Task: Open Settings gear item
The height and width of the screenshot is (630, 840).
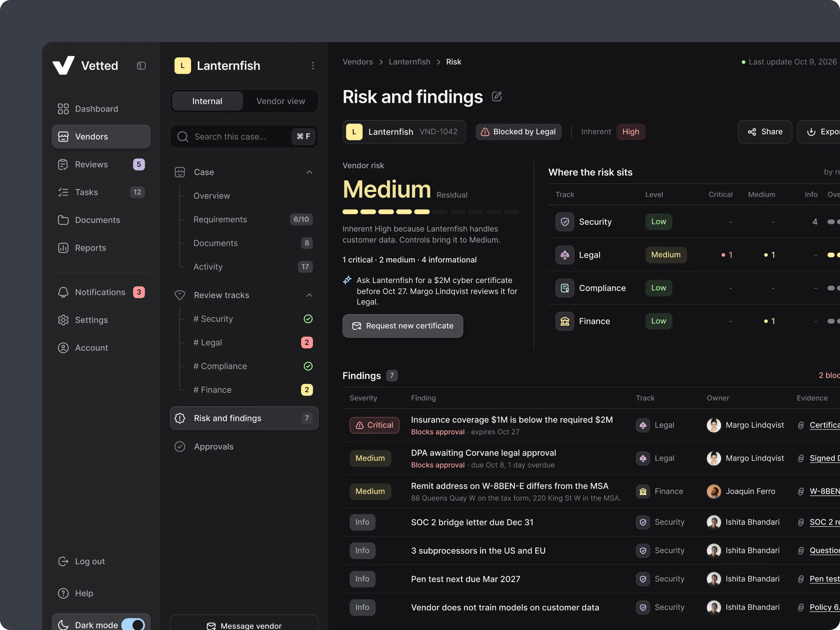Action: pyautogui.click(x=101, y=320)
